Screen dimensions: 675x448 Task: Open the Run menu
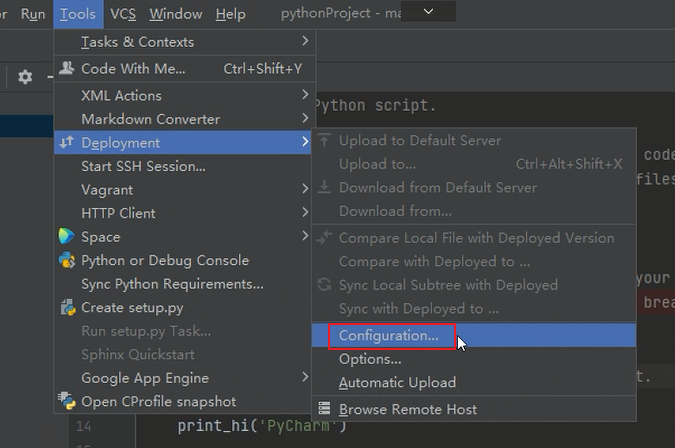pos(33,14)
